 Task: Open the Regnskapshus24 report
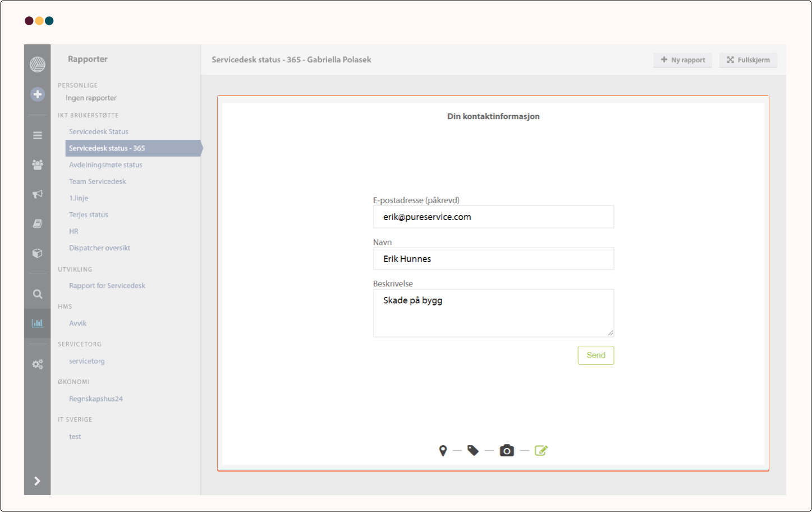(96, 399)
